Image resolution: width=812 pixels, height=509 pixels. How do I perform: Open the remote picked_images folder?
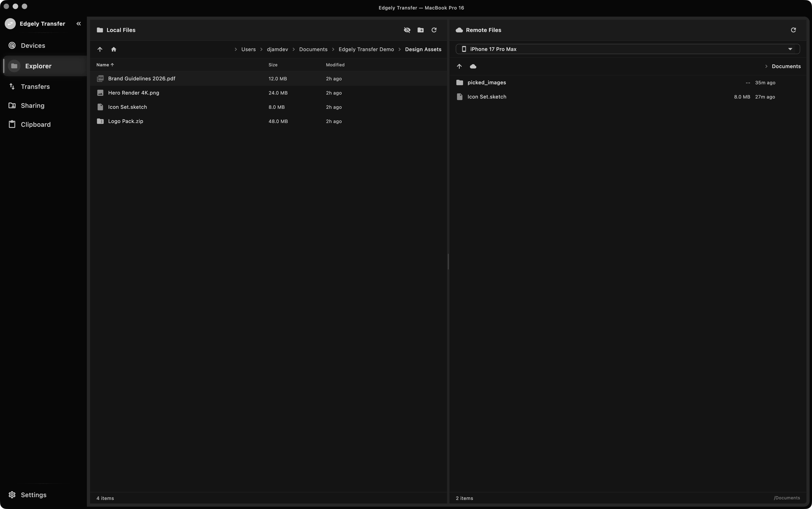pyautogui.click(x=628, y=83)
